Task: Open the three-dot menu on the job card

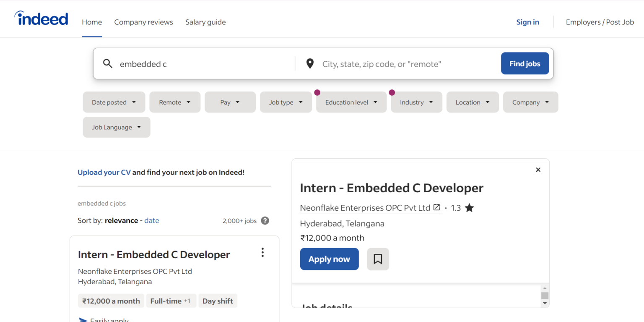Action: coord(262,252)
